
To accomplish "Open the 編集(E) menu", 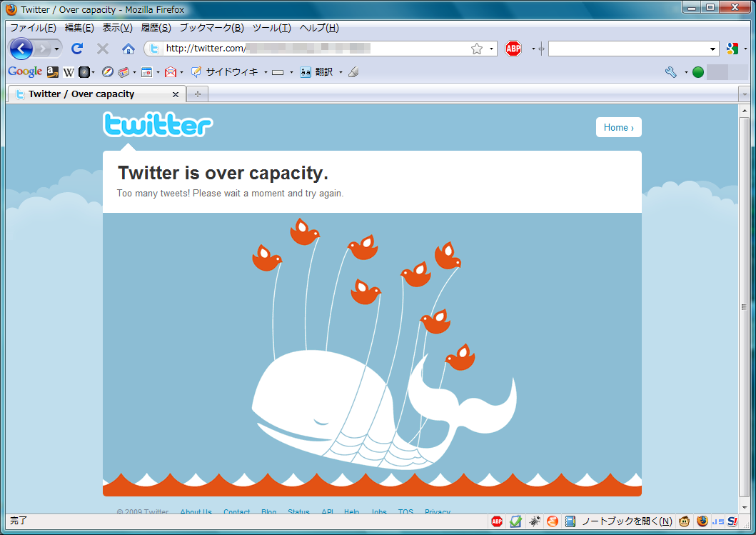I will (79, 27).
